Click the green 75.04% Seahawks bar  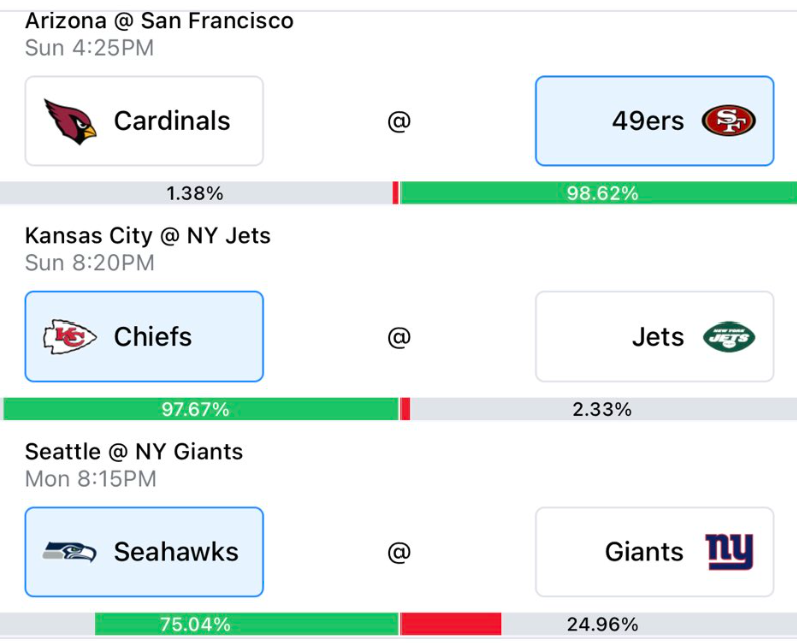click(x=196, y=625)
